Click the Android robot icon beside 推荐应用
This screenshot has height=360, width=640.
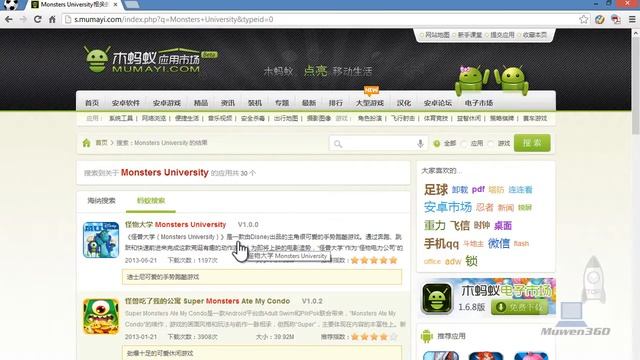[427, 336]
